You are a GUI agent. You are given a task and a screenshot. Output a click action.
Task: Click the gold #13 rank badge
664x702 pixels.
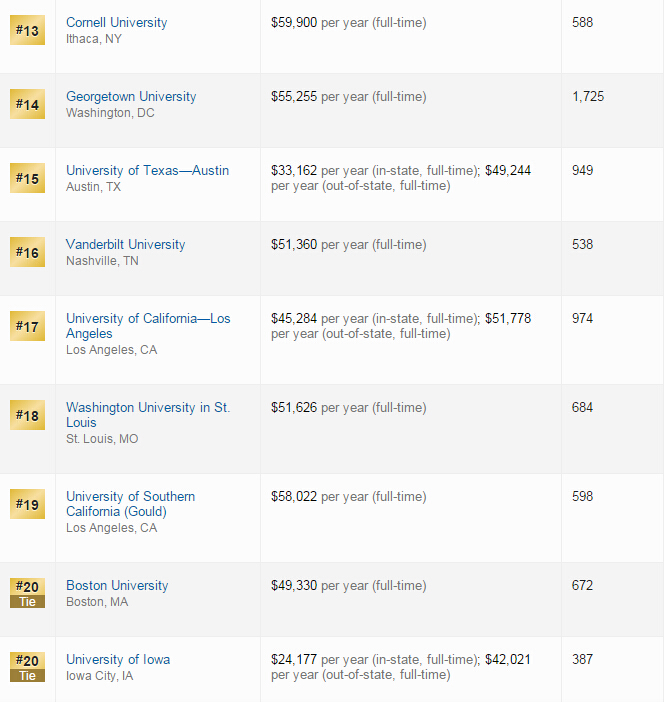coord(27,30)
